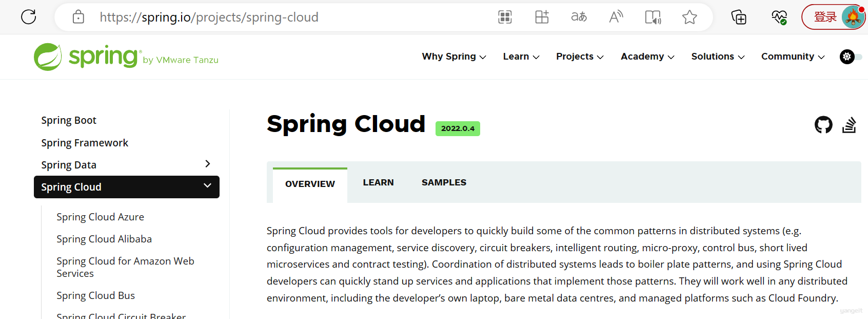
Task: Open the Stack Overflow icon for Spring Cloud
Action: (x=849, y=125)
